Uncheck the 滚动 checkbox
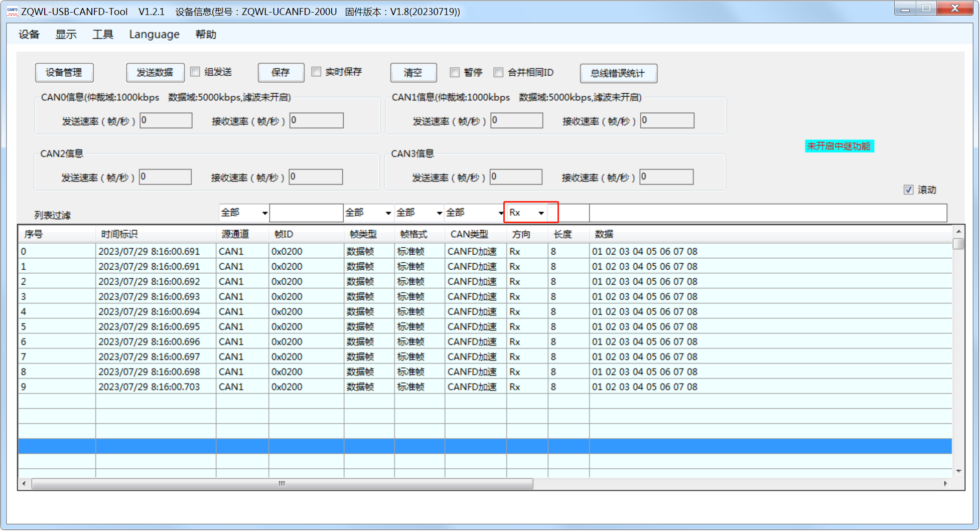Image resolution: width=980 pixels, height=532 pixels. [908, 190]
